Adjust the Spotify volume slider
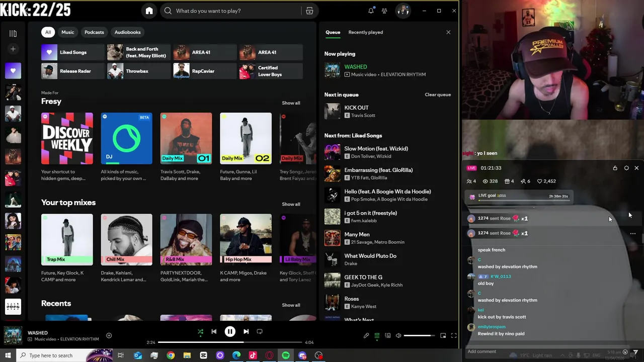This screenshot has height=362, width=644. click(419, 335)
